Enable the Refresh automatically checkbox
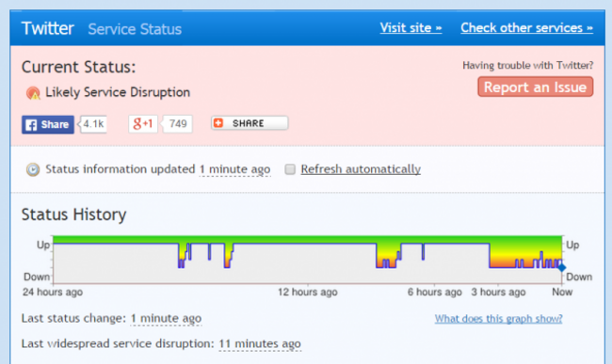 click(x=290, y=169)
